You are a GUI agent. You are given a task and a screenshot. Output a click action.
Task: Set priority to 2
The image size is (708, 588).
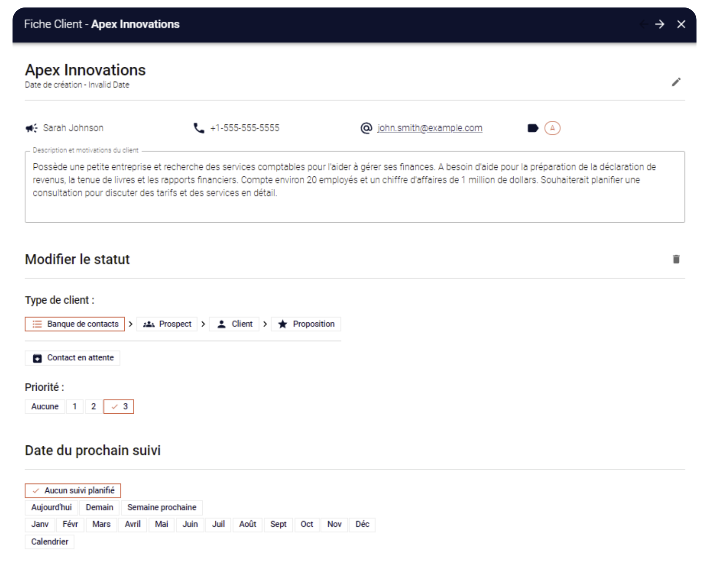point(93,407)
